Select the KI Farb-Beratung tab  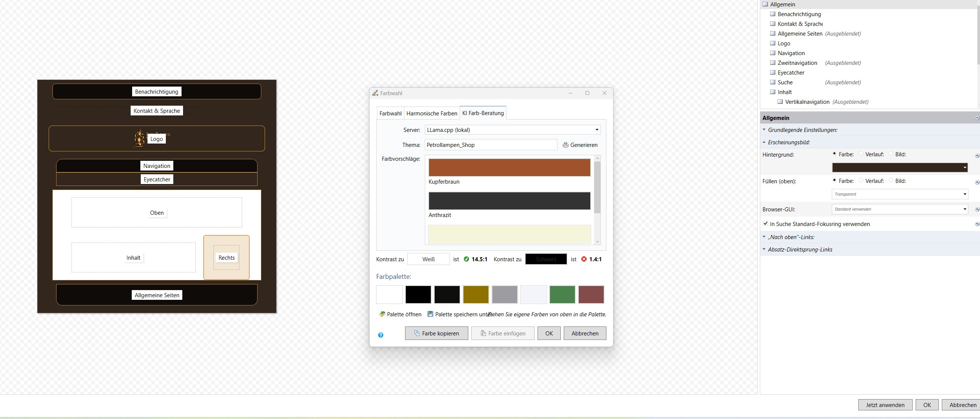point(483,113)
